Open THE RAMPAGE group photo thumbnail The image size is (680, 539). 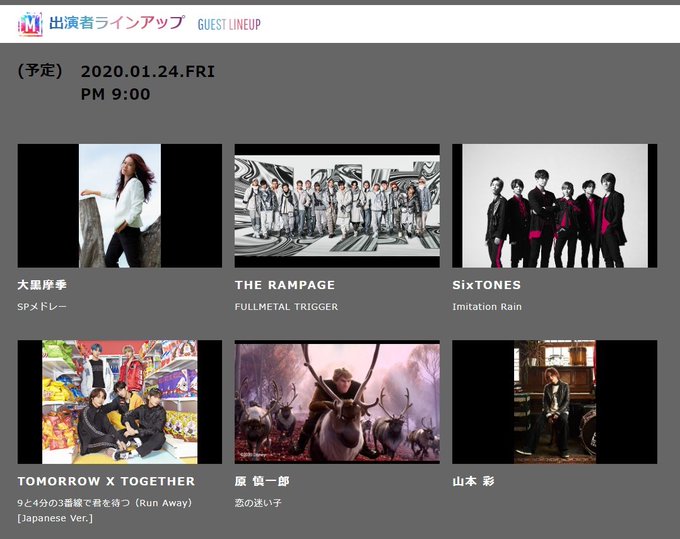pos(337,206)
